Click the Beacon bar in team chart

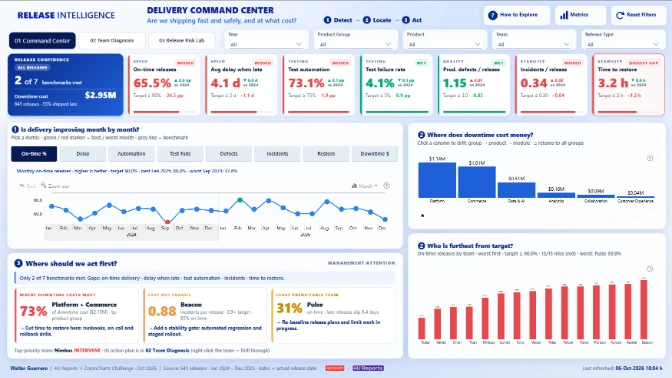(x=644, y=309)
